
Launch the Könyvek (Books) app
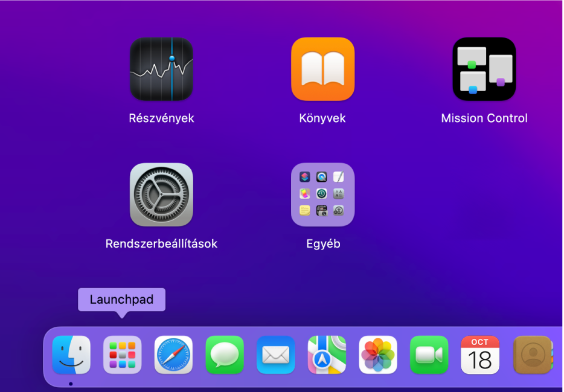tap(322, 69)
